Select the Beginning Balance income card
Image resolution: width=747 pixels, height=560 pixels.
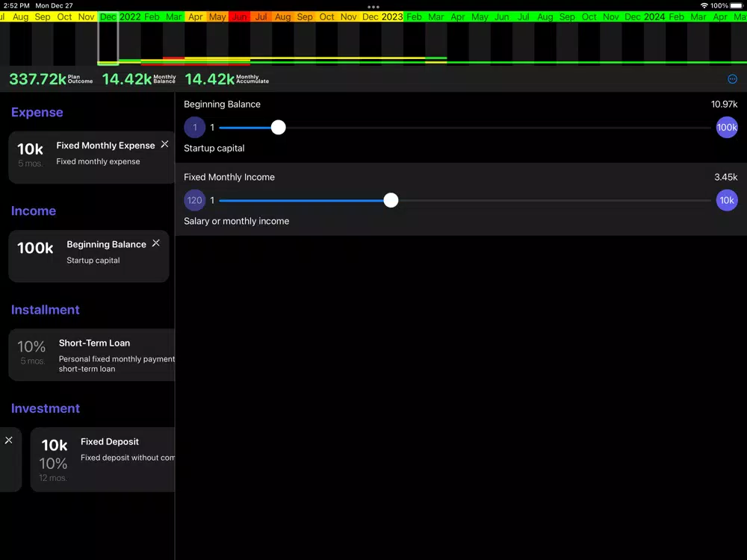(x=89, y=256)
